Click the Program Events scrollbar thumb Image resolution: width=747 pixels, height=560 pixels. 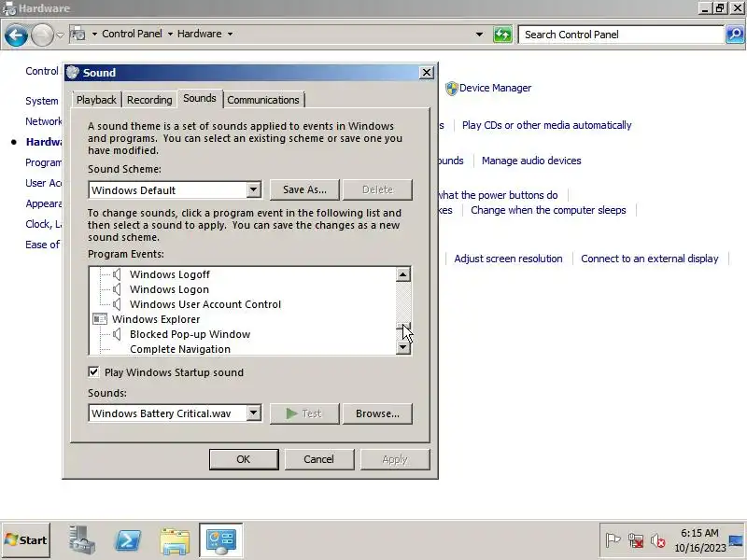(403, 326)
